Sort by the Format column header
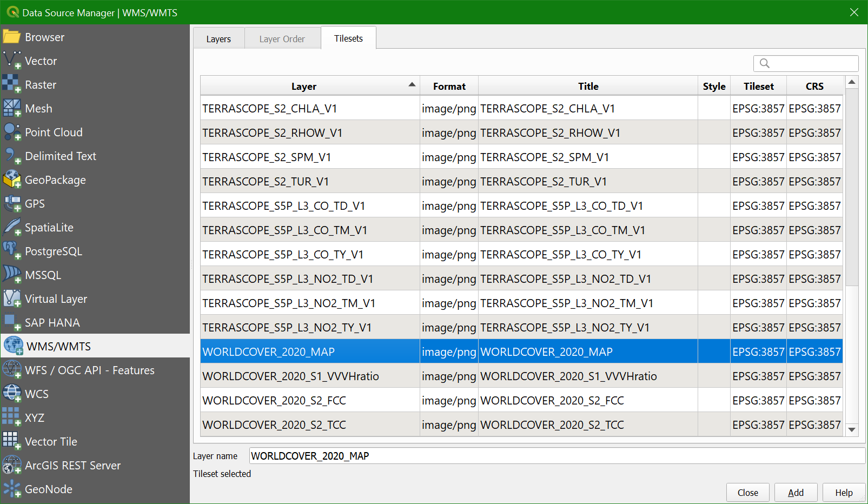Screen dimensions: 868x504 pos(449,86)
